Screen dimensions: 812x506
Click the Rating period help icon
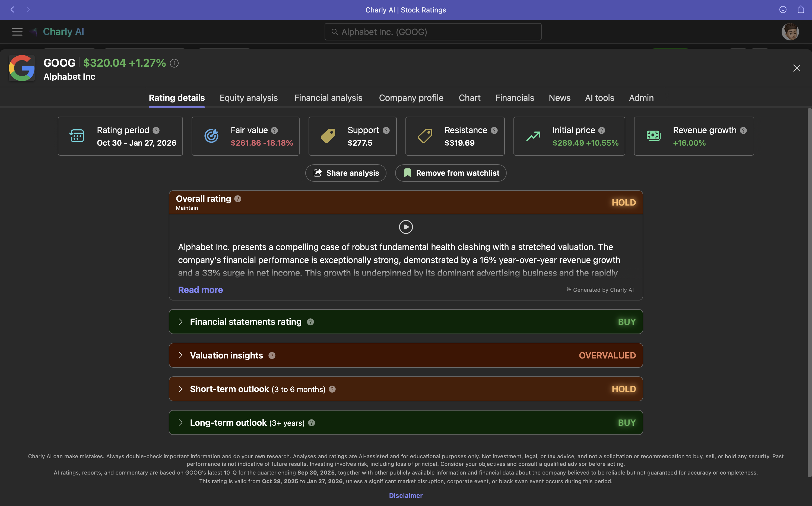point(156,130)
